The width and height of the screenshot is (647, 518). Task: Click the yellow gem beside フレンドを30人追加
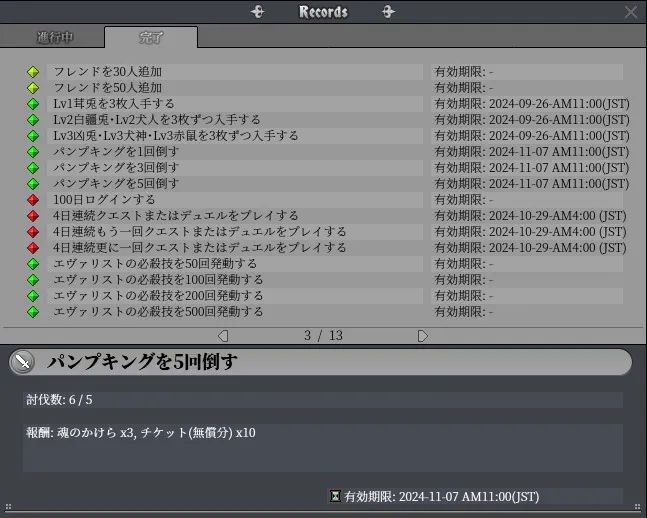[x=33, y=72]
